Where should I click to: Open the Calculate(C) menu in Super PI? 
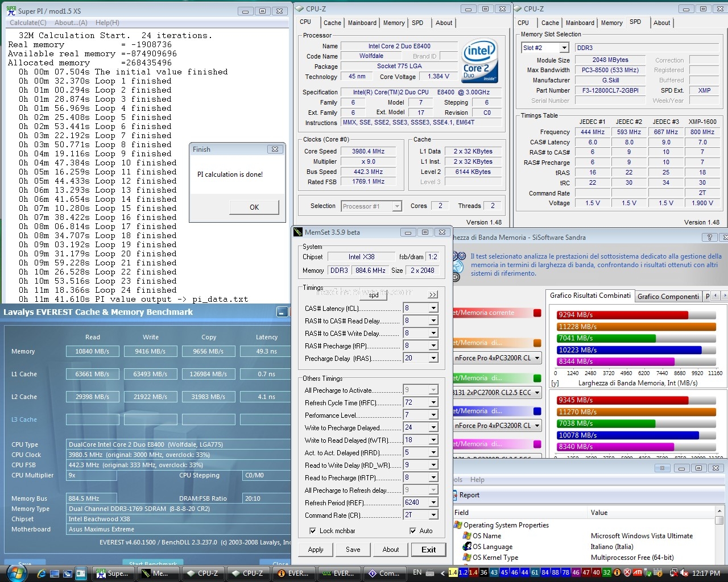pyautogui.click(x=28, y=23)
